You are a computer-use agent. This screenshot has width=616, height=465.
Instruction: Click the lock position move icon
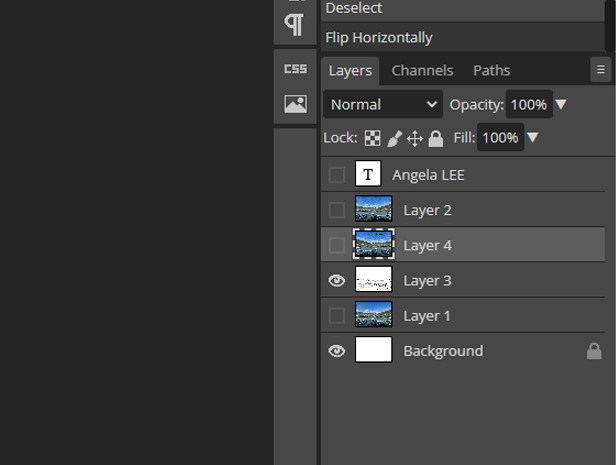click(x=415, y=138)
